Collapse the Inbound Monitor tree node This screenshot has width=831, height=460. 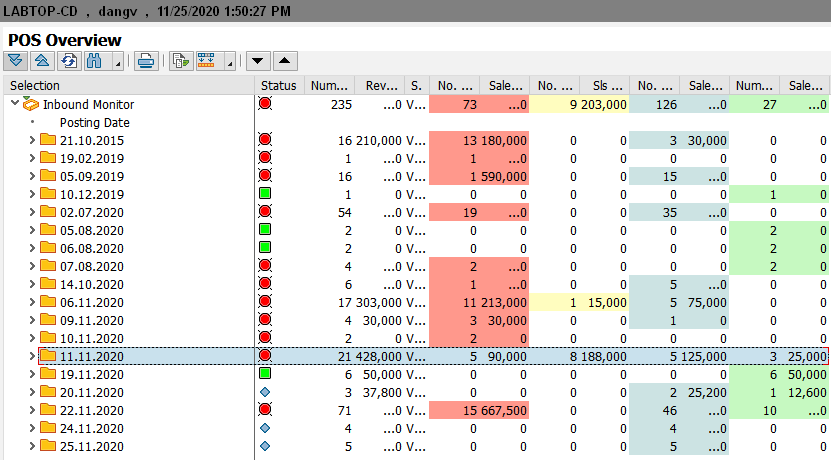pos(14,104)
